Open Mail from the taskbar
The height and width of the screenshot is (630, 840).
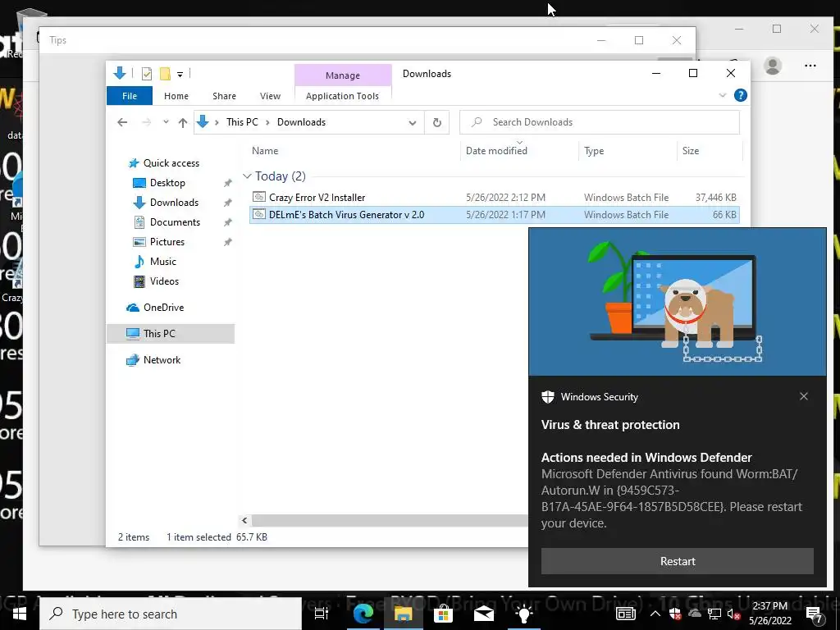(484, 614)
